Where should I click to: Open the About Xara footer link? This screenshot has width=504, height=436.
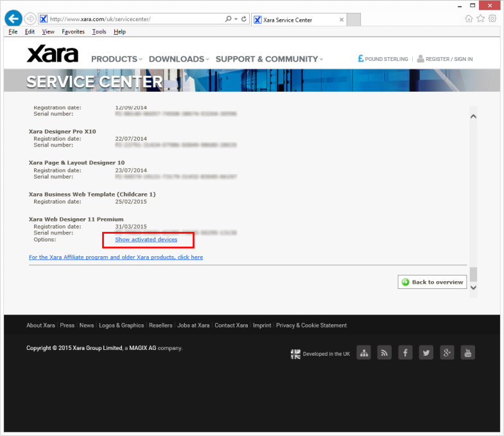(40, 326)
